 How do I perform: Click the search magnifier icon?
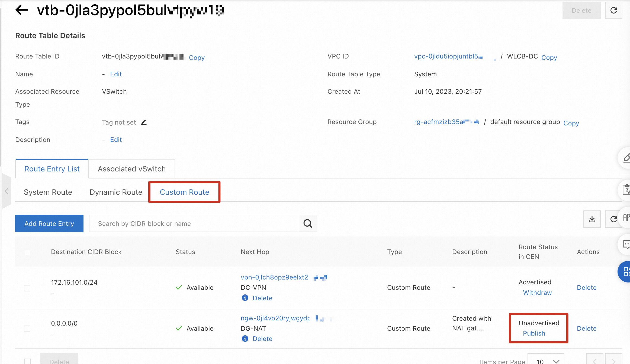click(308, 223)
